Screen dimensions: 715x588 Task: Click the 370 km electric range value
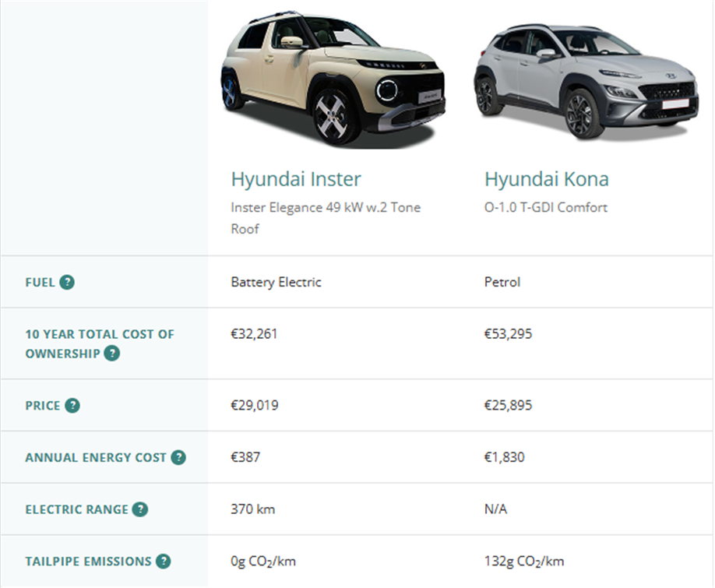click(x=252, y=509)
